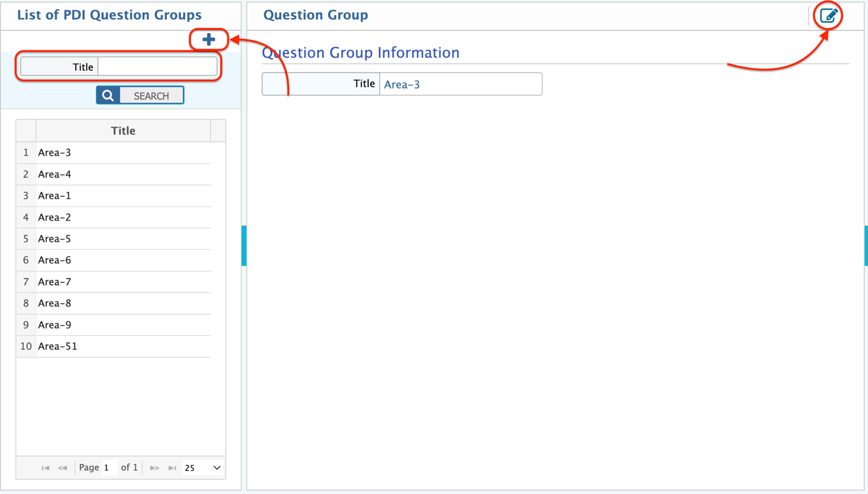This screenshot has width=868, height=494.
Task: Go to the next page of results
Action: pyautogui.click(x=154, y=468)
